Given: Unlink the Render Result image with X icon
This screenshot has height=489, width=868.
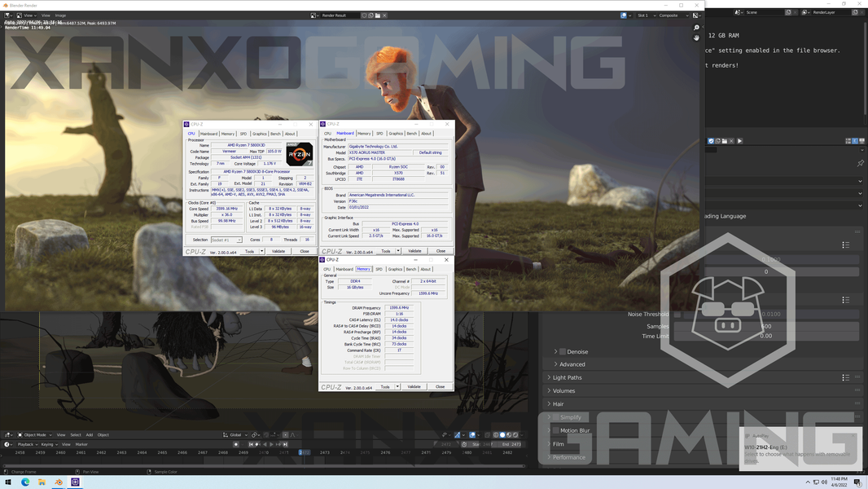Looking at the screenshot, I should [x=384, y=15].
